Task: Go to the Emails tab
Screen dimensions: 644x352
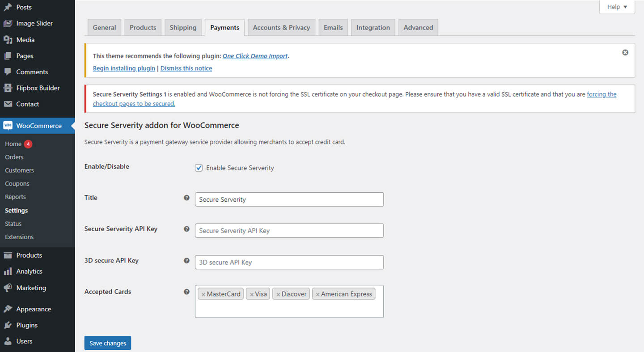Action: pos(333,27)
